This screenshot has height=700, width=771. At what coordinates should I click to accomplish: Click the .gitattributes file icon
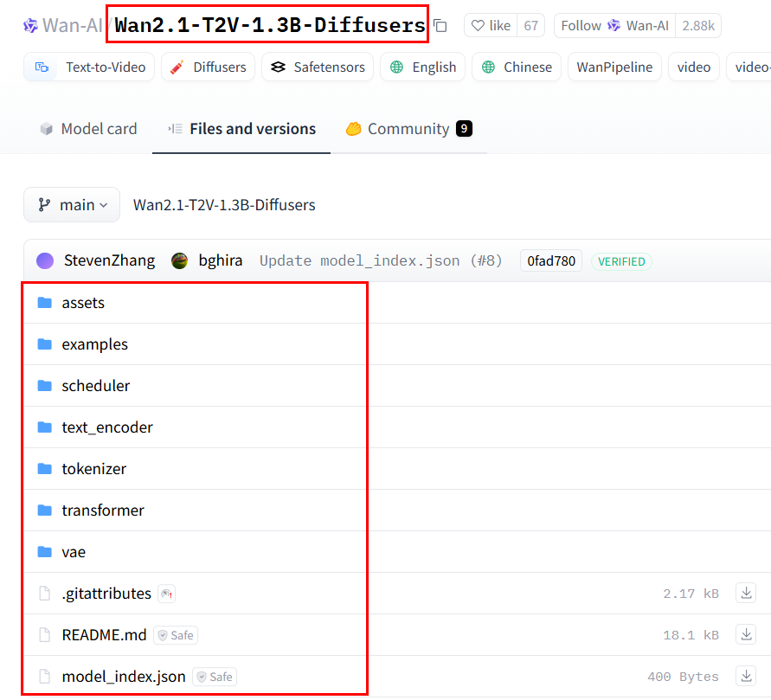click(45, 594)
